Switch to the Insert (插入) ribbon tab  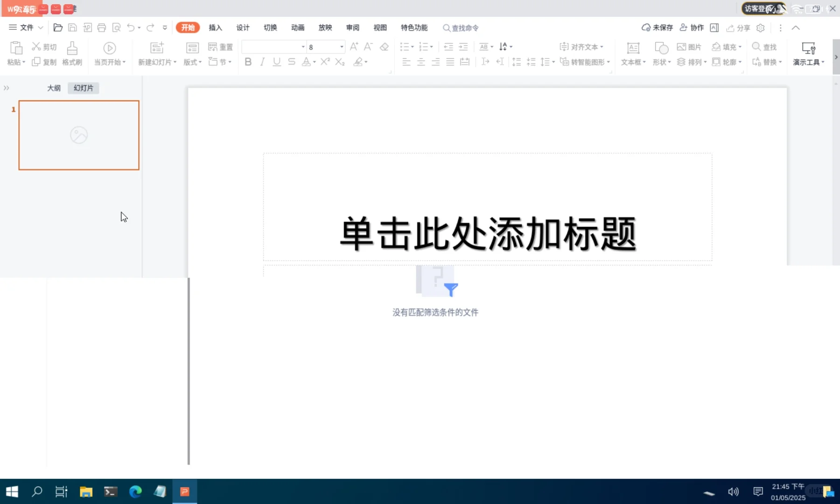[215, 28]
